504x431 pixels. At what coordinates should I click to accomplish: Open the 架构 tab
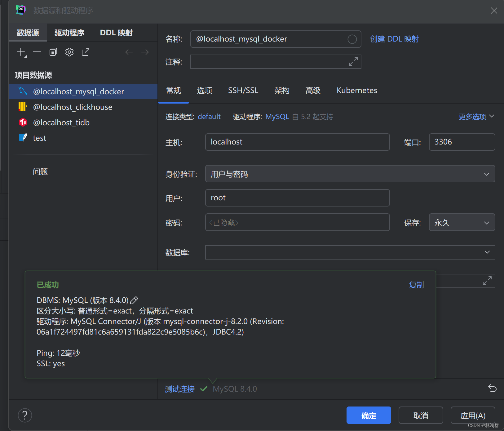(282, 91)
